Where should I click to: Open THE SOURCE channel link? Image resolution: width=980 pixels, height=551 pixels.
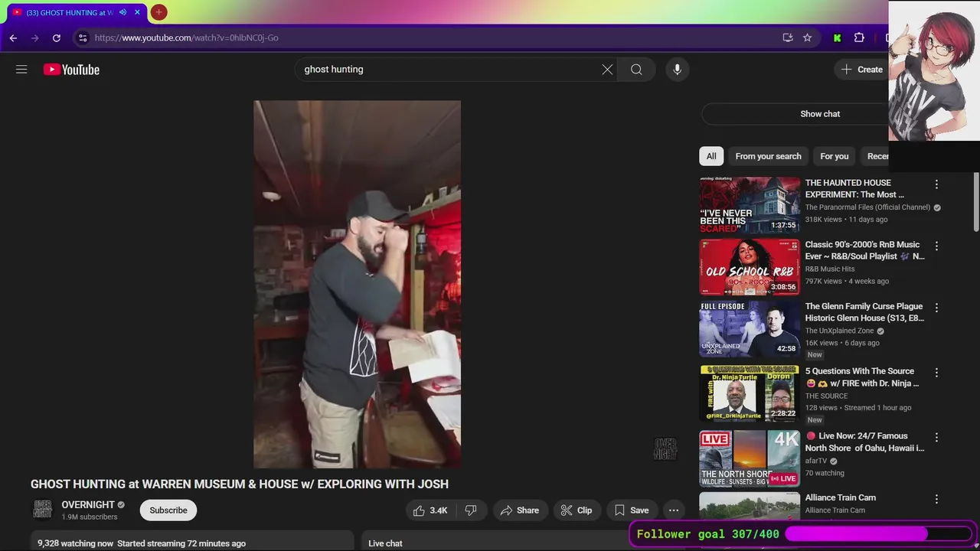pyautogui.click(x=826, y=396)
